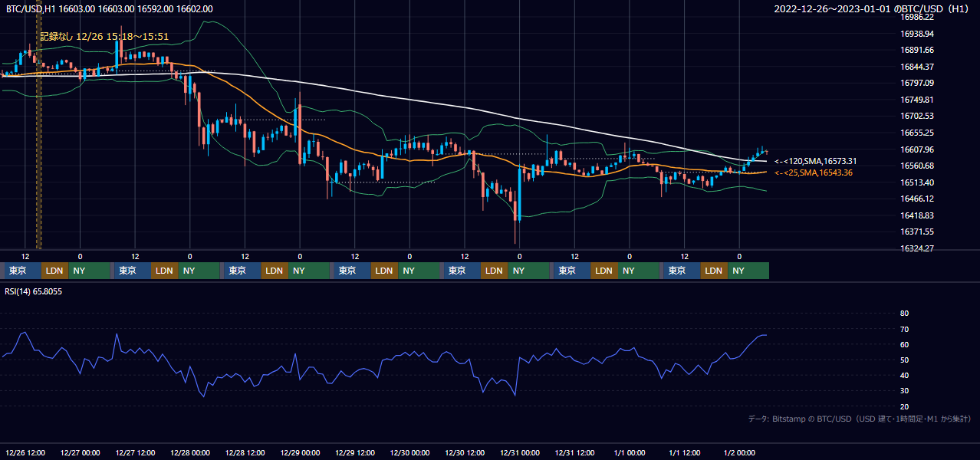Click the 25 SMA 16543.36 label
The width and height of the screenshot is (980, 460).
[814, 172]
